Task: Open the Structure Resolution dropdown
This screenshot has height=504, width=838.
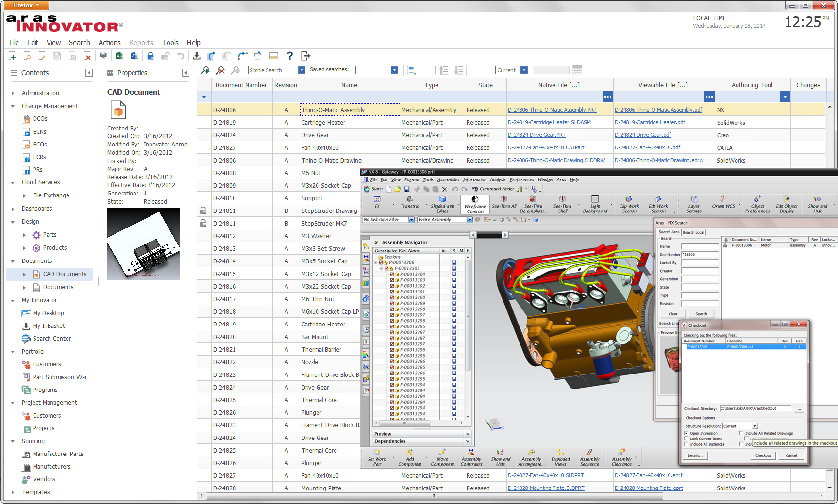Action: (x=754, y=426)
